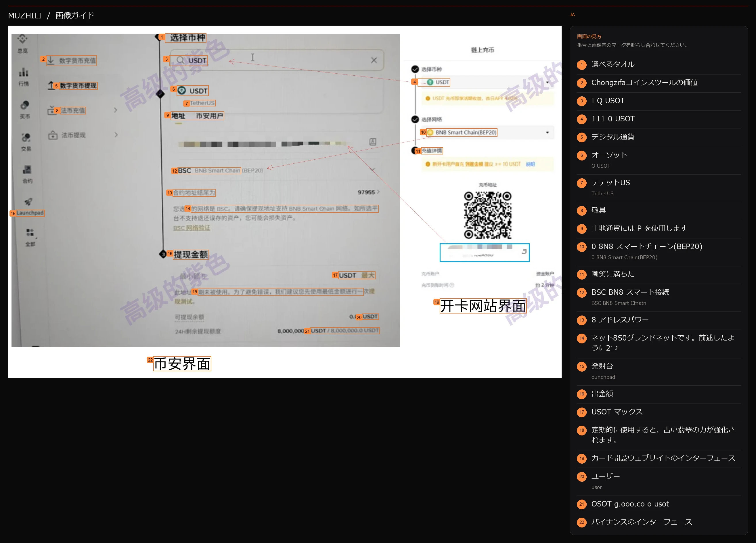The height and width of the screenshot is (543, 756).
Task: Open the Launchpad rocket icon
Action: pyautogui.click(x=28, y=202)
